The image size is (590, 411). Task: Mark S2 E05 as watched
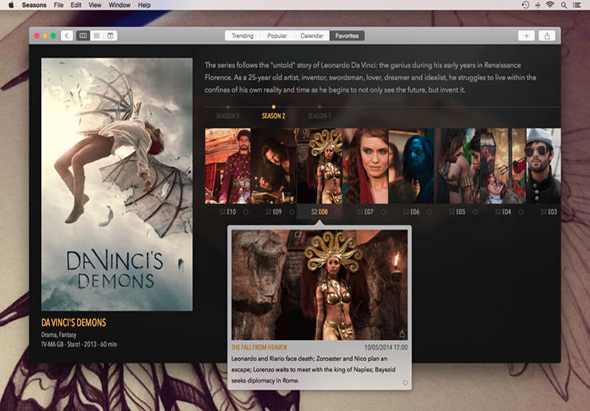[475, 212]
